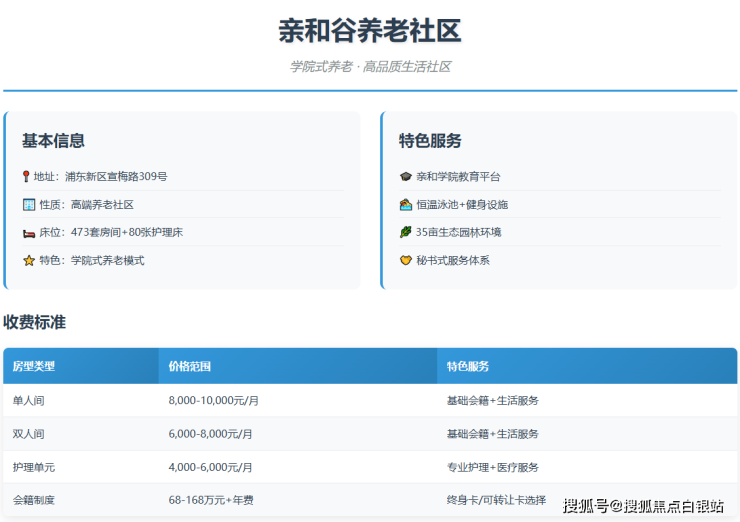Click the 双人间 room type cell
The image size is (740, 522).
click(x=28, y=434)
